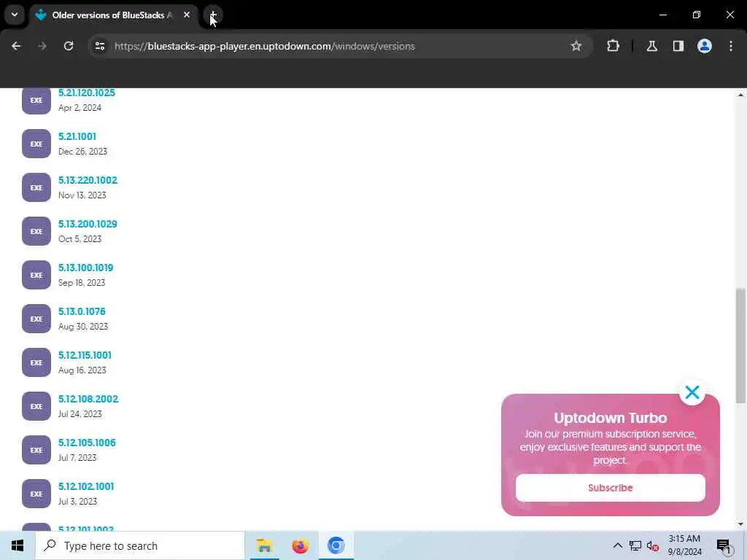The image size is (747, 560).
Task: Click the date Sep 18, 2023
Action: [x=82, y=284]
